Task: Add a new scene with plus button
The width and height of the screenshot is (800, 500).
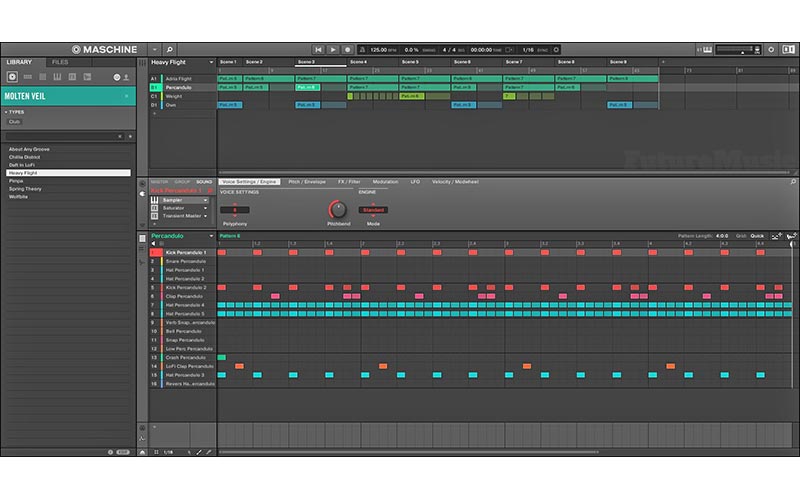Action: (x=663, y=62)
